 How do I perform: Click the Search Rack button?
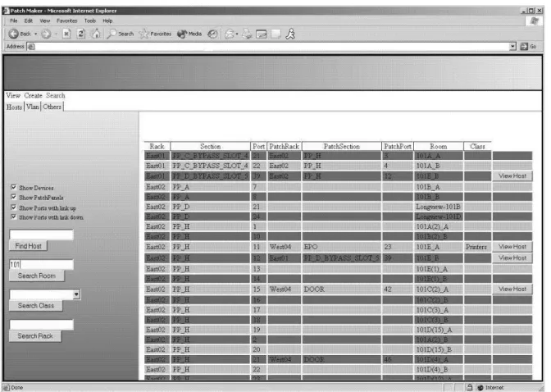(35, 336)
